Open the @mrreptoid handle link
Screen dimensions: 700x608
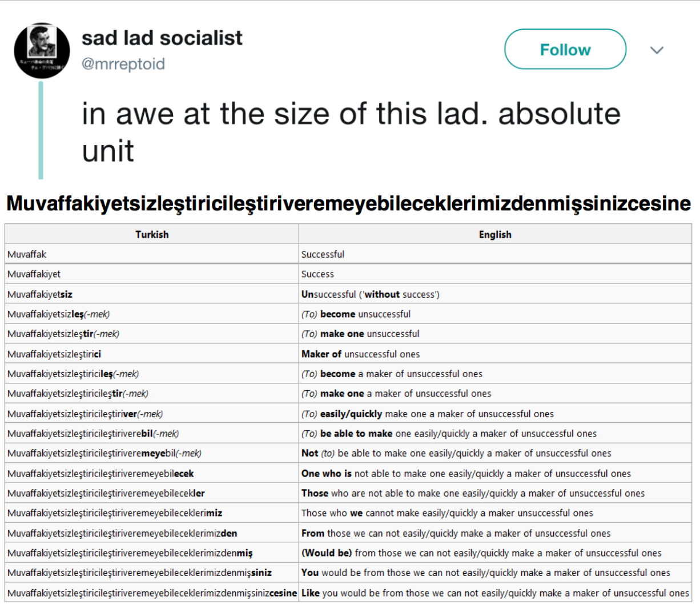[123, 63]
